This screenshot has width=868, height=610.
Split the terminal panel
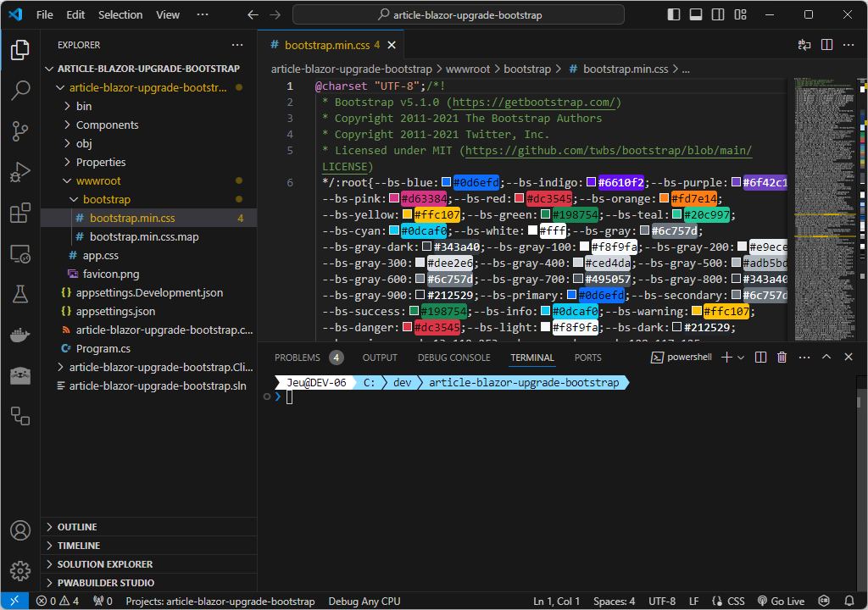coord(760,357)
